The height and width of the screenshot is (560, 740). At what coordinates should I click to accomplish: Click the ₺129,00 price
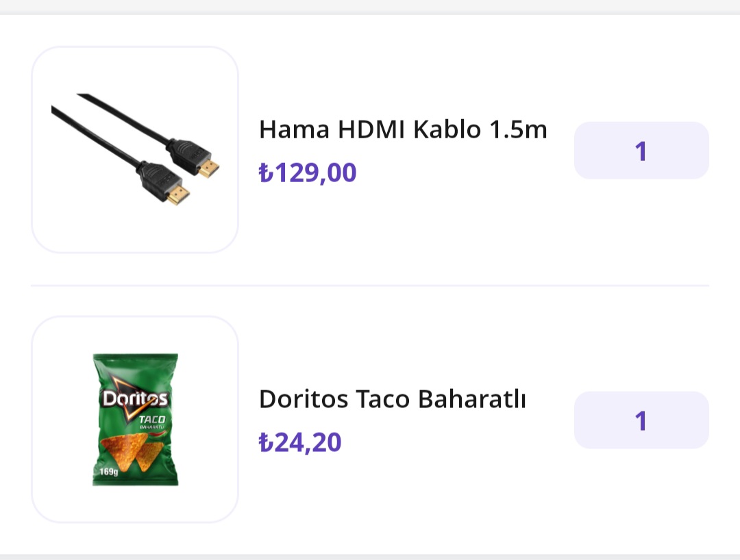pos(308,173)
